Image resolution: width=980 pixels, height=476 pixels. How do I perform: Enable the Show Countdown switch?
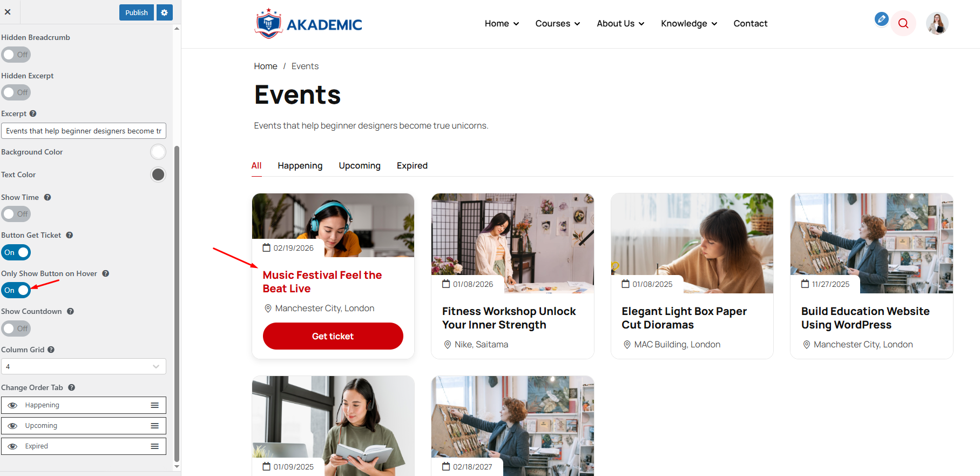click(x=16, y=328)
